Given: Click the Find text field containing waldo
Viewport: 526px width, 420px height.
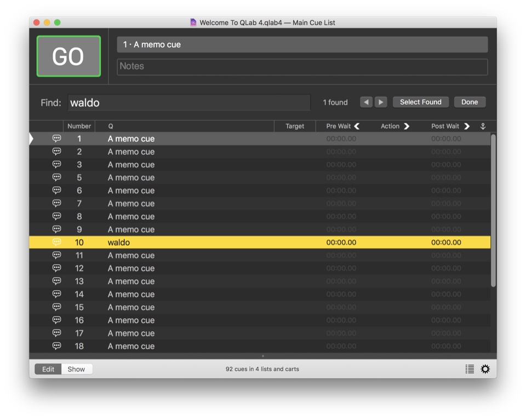Looking at the screenshot, I should pyautogui.click(x=189, y=102).
